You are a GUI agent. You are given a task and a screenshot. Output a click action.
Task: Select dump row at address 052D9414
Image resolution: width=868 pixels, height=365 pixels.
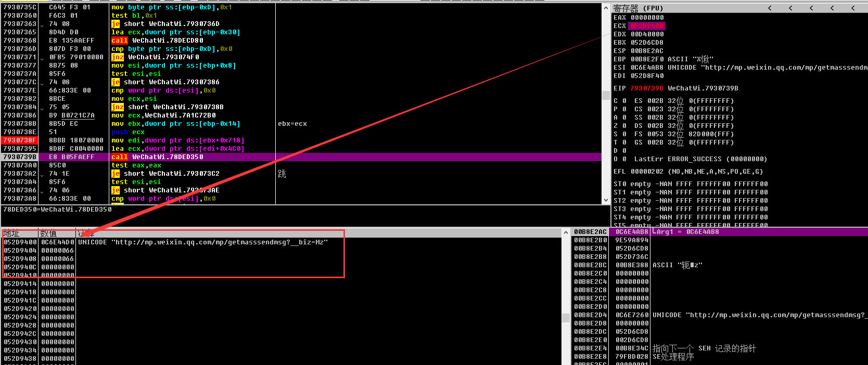coord(281,284)
